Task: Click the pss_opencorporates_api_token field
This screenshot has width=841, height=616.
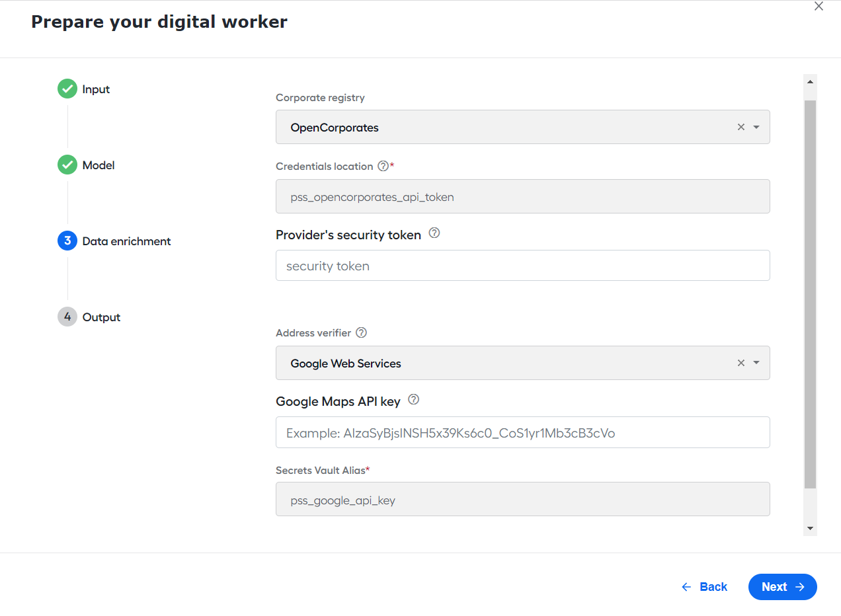Action: pos(522,196)
